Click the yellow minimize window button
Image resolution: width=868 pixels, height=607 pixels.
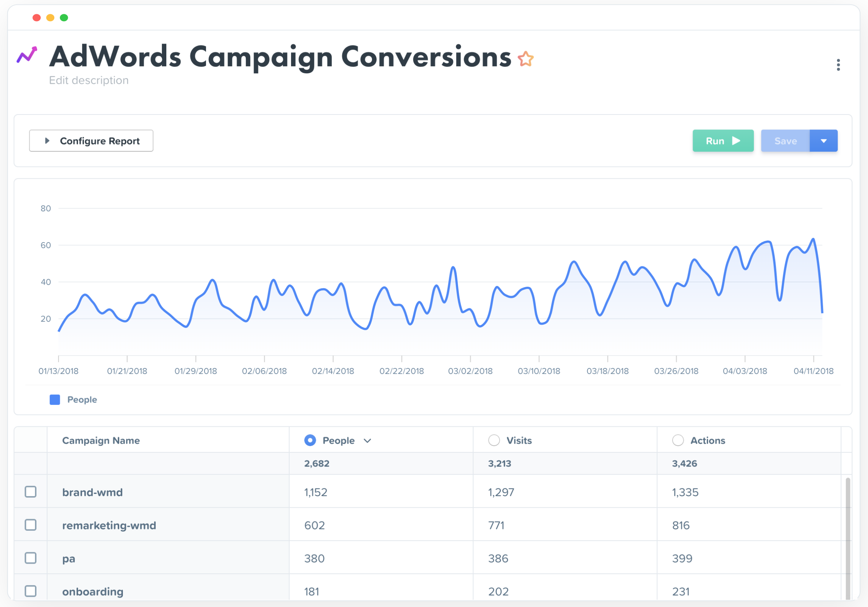click(50, 18)
